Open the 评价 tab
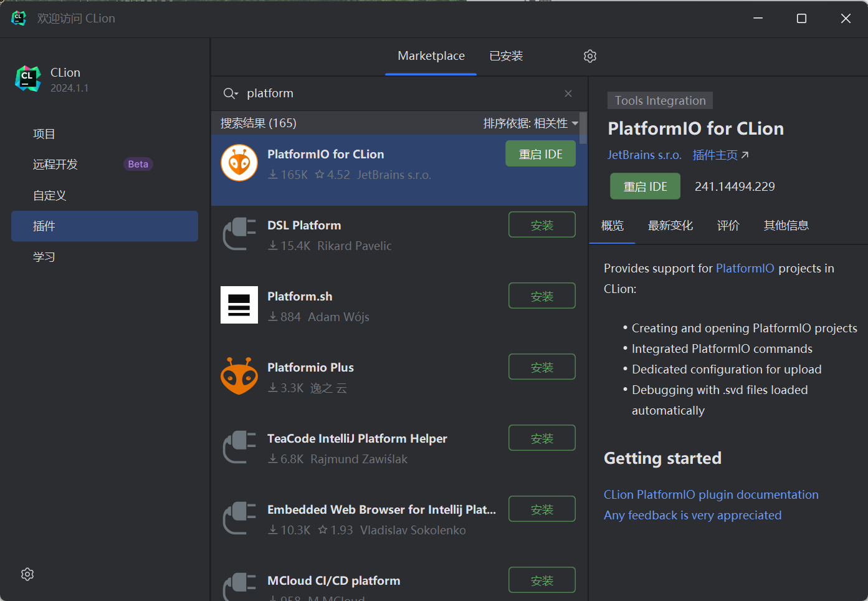 click(728, 226)
